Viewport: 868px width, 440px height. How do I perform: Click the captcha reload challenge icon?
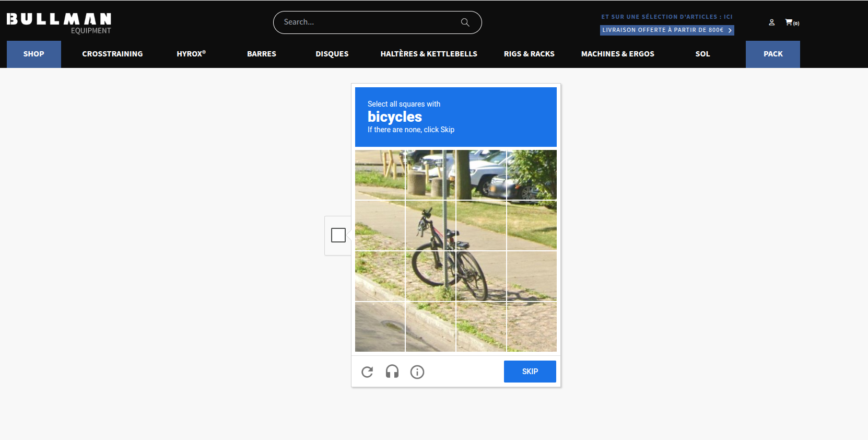(367, 372)
